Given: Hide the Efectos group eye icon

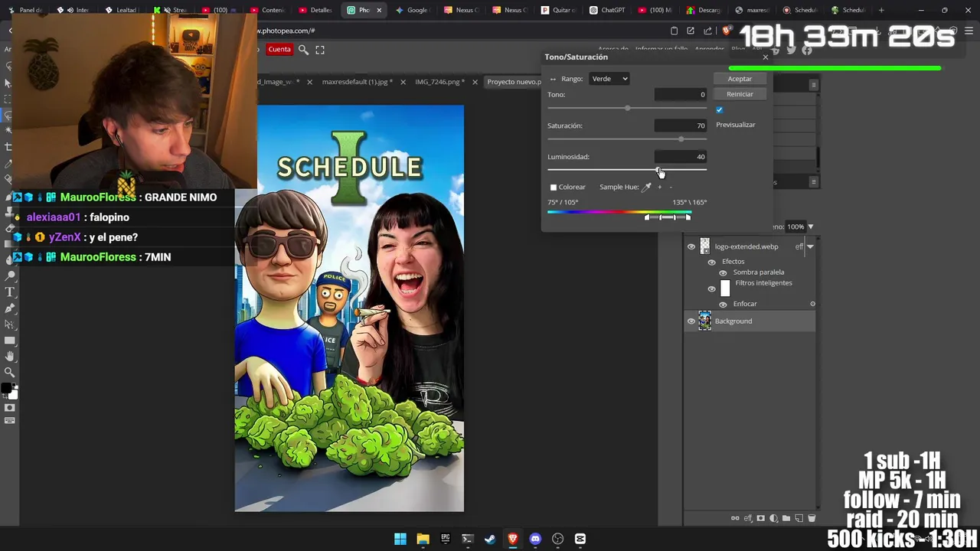Looking at the screenshot, I should 711,262.
